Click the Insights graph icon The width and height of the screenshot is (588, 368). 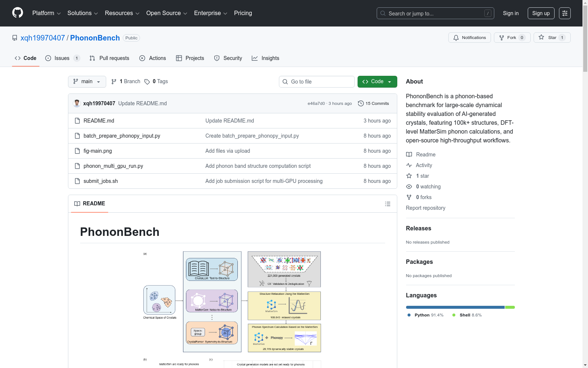coord(255,58)
